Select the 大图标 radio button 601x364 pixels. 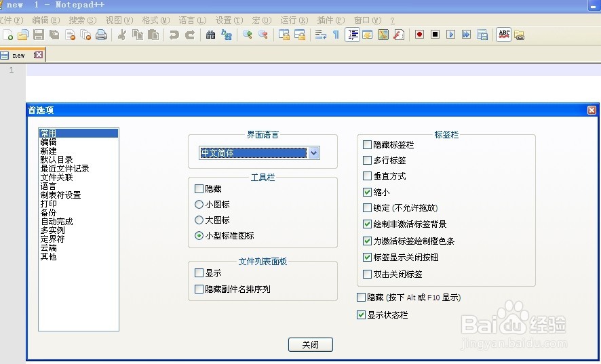(199, 220)
